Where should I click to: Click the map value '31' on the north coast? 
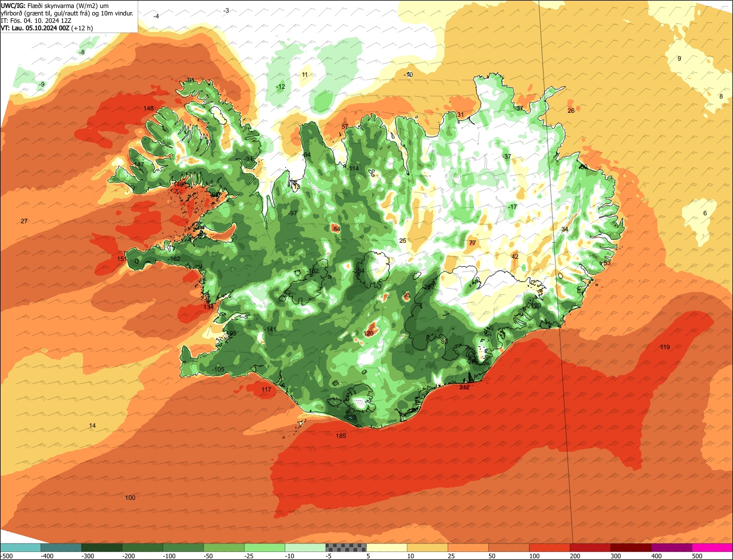(460, 115)
